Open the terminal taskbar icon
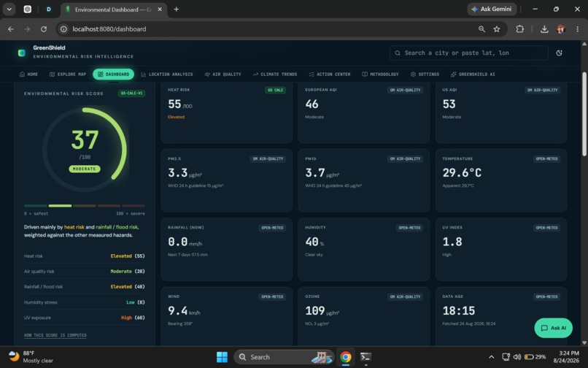Screen dimensions: 588x368 click(x=365, y=357)
